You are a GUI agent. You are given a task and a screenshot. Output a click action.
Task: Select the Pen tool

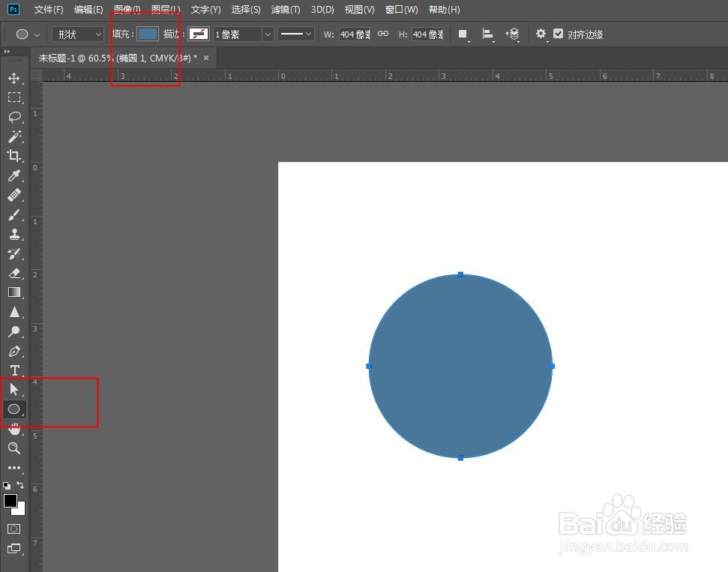click(14, 351)
